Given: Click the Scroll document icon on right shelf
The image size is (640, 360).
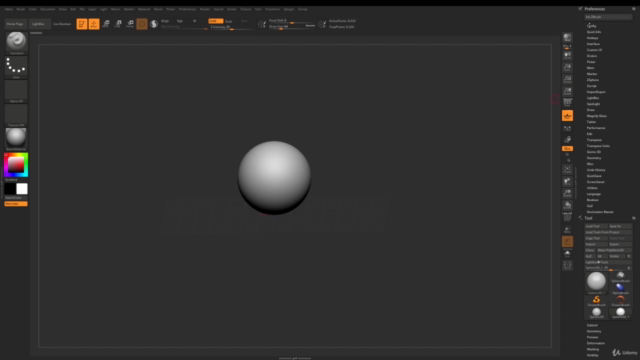Looking at the screenshot, I should tap(567, 56).
